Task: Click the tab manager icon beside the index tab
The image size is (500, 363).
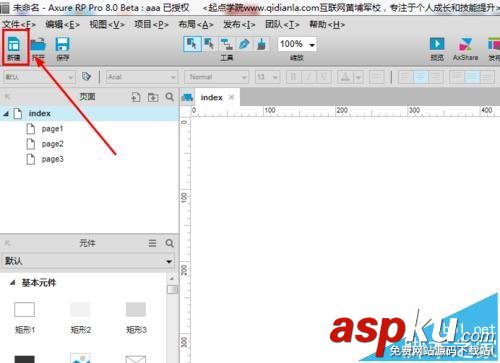Action: click(188, 97)
